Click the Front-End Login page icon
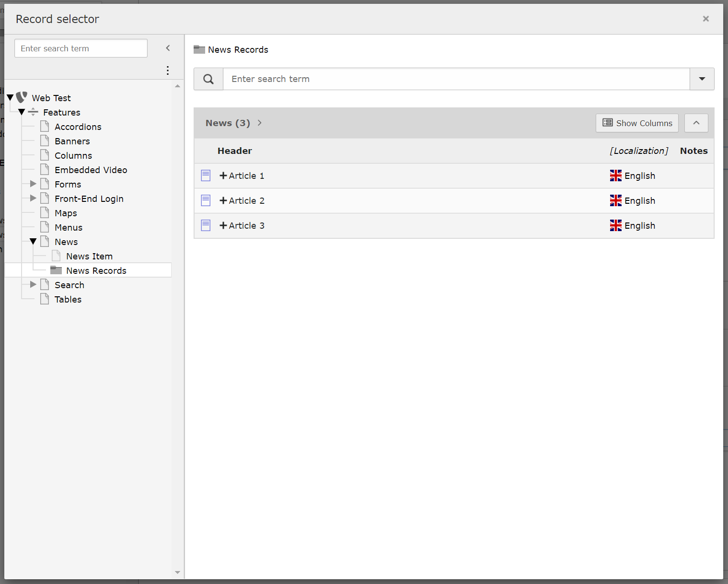728x584 pixels. tap(45, 199)
